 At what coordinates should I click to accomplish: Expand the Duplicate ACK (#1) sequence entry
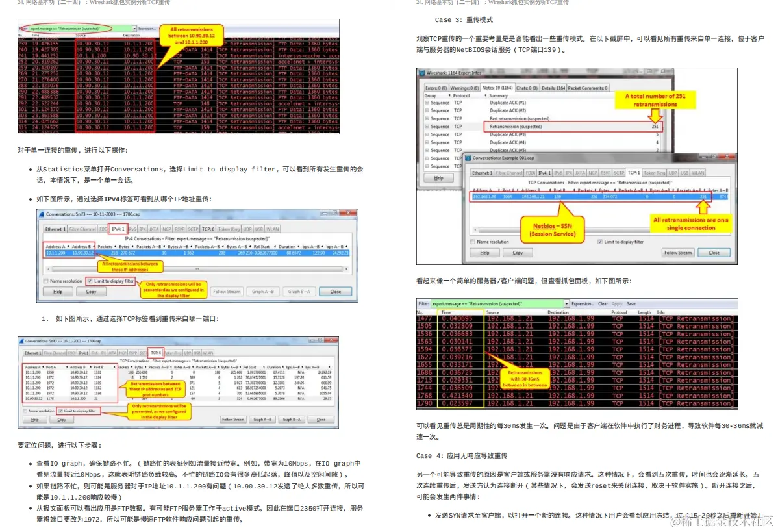tap(425, 103)
